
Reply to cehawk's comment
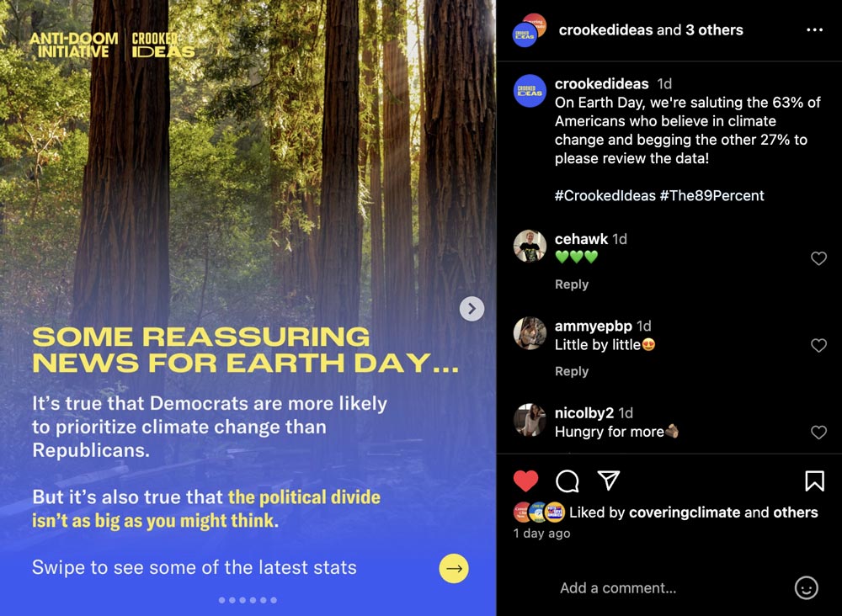(572, 284)
